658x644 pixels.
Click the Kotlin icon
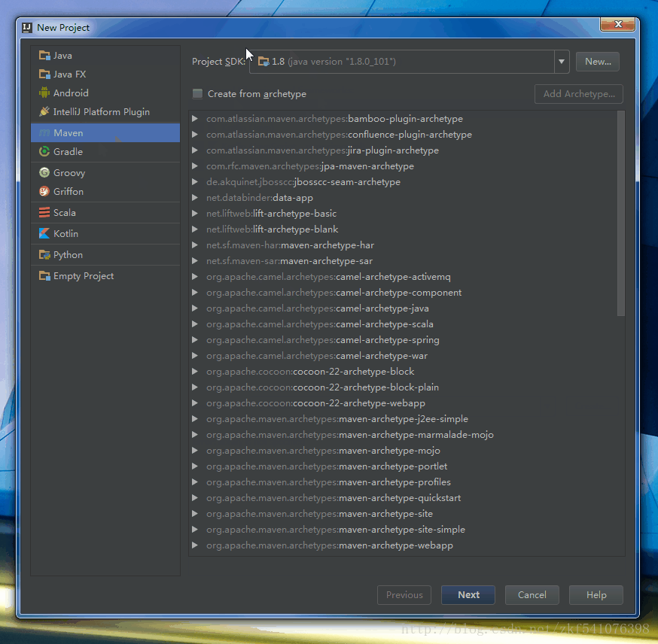point(44,233)
